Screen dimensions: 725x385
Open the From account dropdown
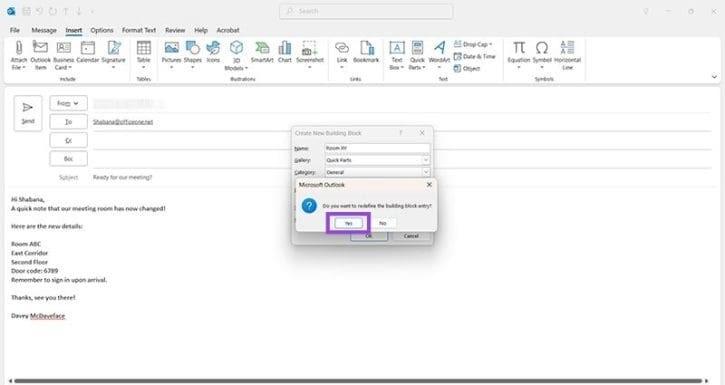pyautogui.click(x=68, y=104)
